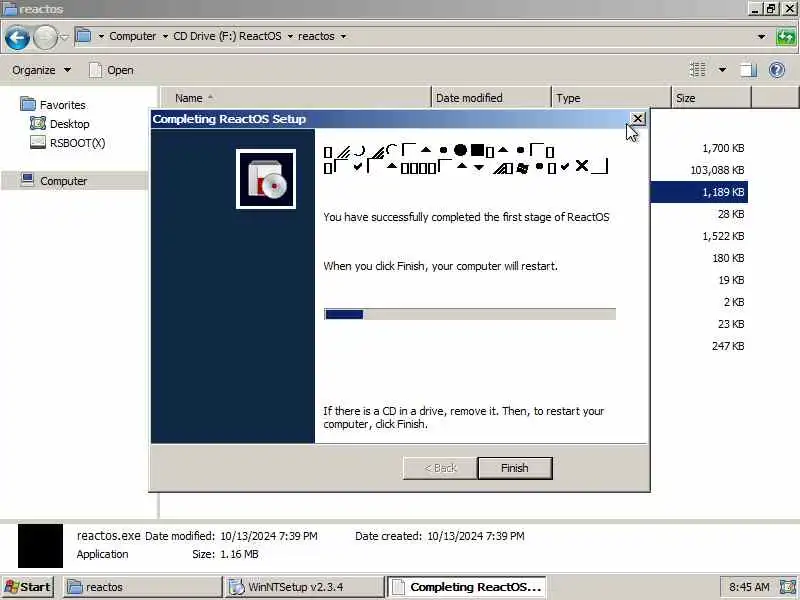Expand dropdown arrow after CD Drive breadcrumb
Viewport: 800px width, 600px height.
[290, 36]
